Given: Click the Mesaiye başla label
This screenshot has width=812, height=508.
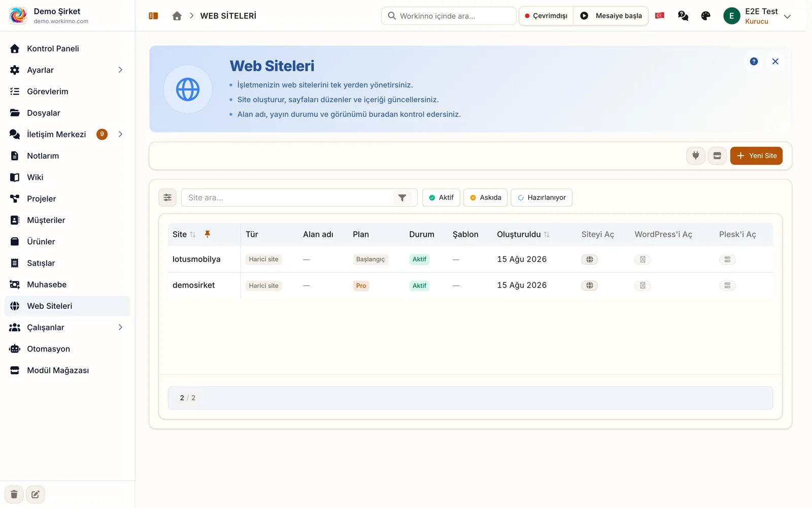Looking at the screenshot, I should (619, 16).
